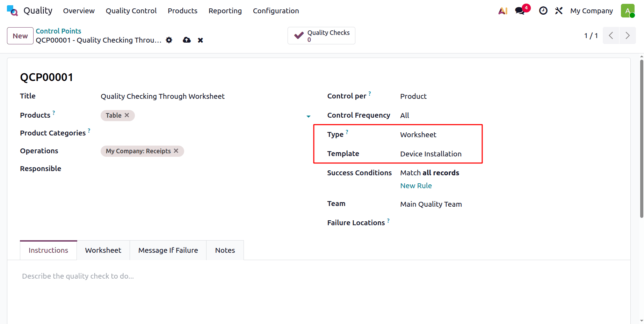Screen dimensions: 644x324
Task: Switch to the Notes tab
Action: [225, 250]
